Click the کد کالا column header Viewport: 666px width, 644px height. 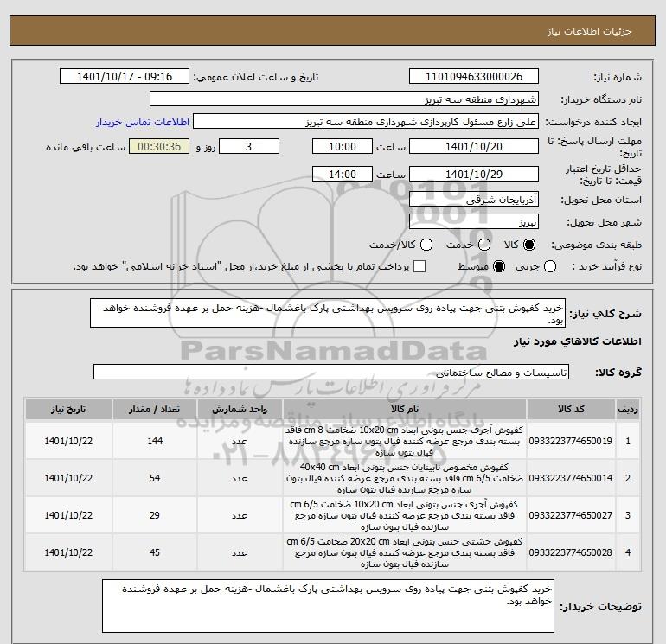tap(571, 409)
